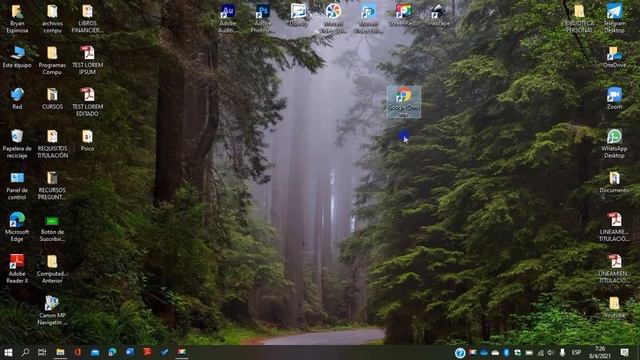This screenshot has height=360, width=640.
Task: Open the blue checkmark taskbar app
Action: (x=164, y=352)
